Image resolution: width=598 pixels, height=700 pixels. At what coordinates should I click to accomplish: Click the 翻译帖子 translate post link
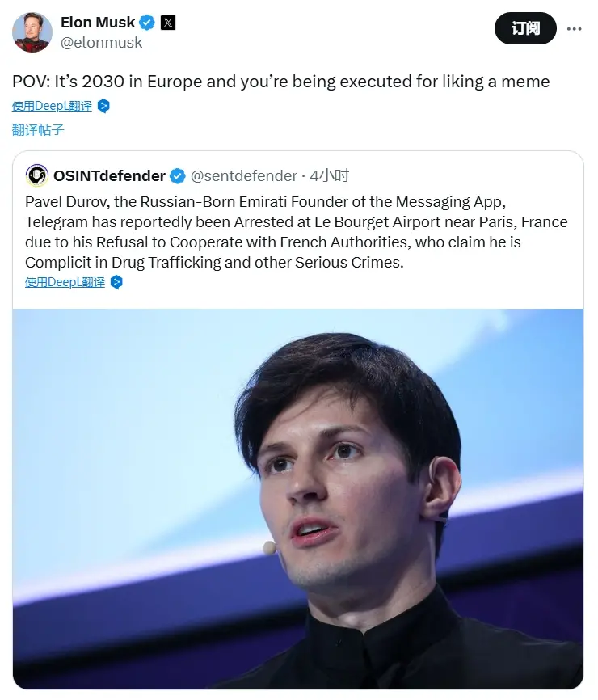(38, 129)
